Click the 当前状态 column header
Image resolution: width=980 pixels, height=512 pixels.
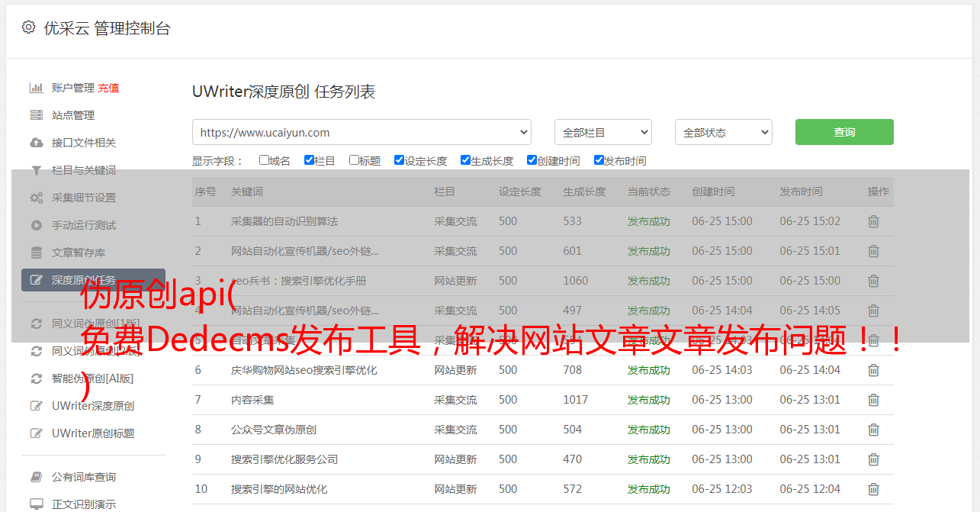649,192
